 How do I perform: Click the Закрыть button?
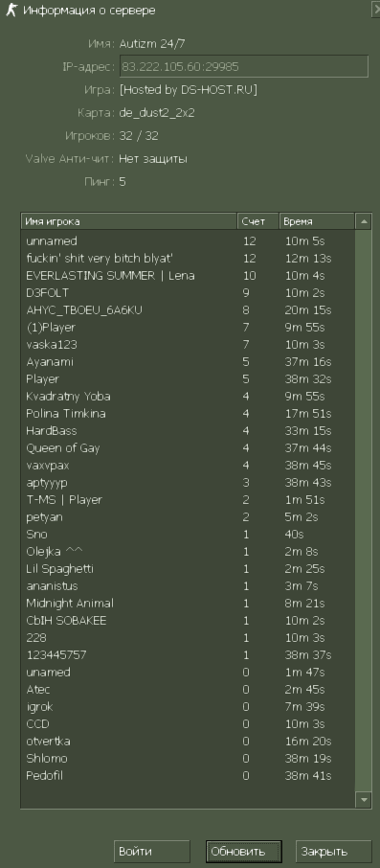333,852
